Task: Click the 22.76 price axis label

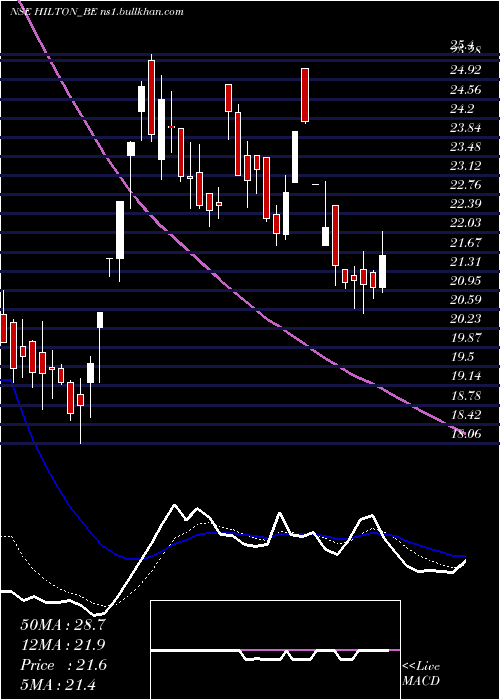Action: click(x=466, y=185)
